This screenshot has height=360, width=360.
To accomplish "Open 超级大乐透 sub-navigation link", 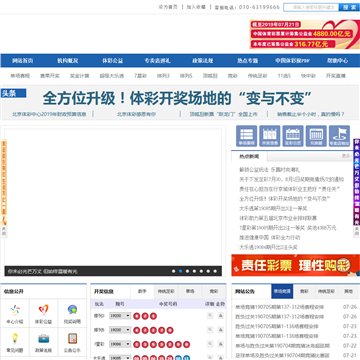I will click(x=112, y=76).
